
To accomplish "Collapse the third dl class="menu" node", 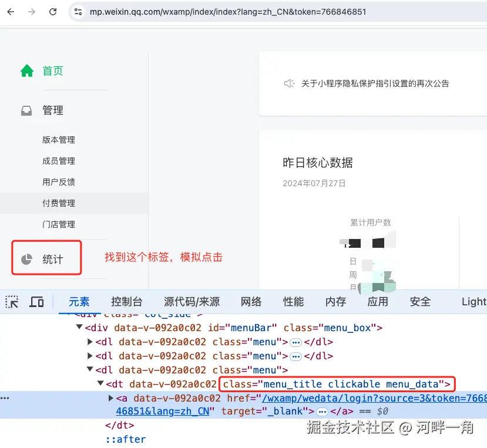I will point(90,369).
